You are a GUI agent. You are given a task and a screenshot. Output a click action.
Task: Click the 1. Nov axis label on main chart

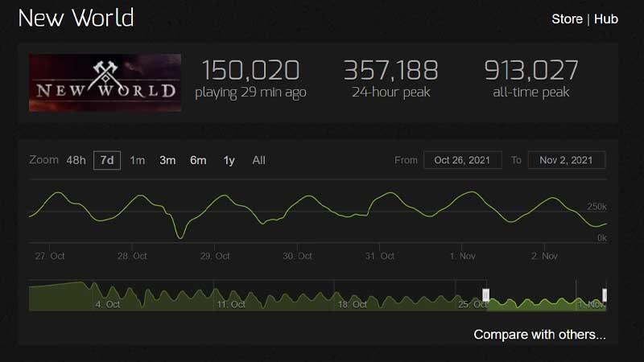[462, 256]
